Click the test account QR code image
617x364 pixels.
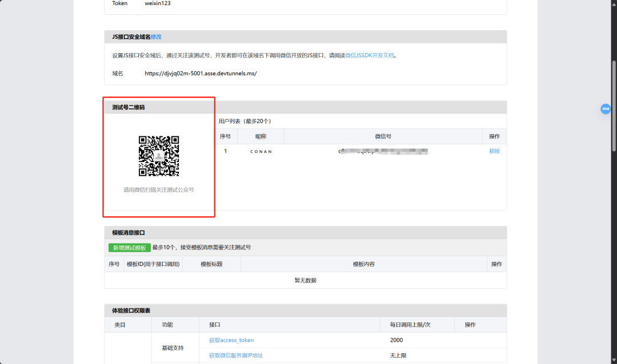(159, 156)
